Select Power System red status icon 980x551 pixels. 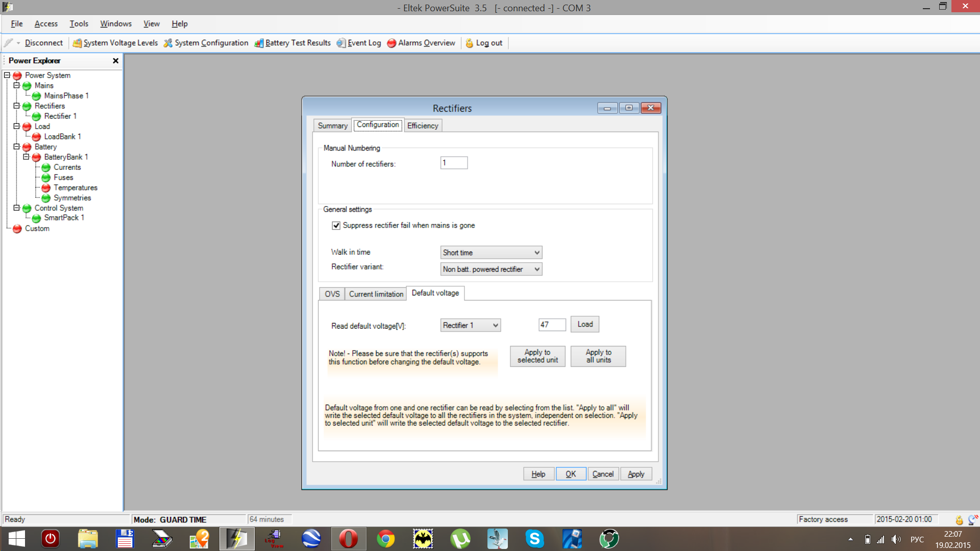17,76
